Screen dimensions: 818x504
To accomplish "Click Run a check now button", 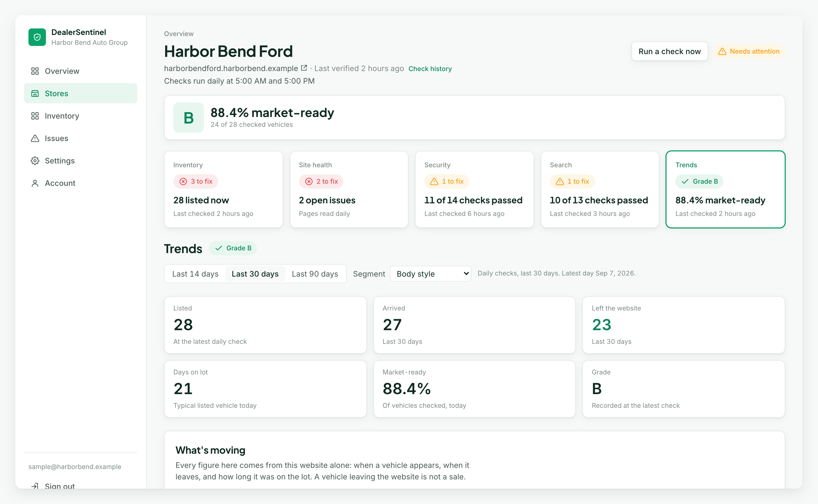I will (x=669, y=51).
